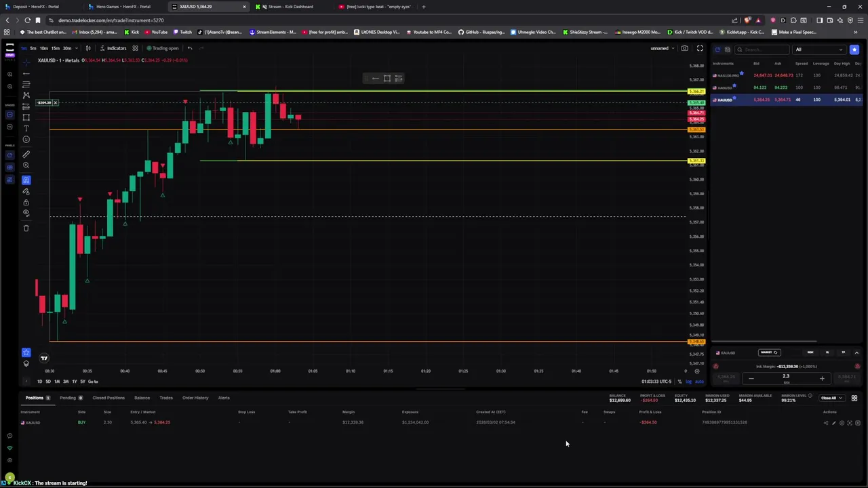Remove the -$264.50 position line label

pos(56,102)
